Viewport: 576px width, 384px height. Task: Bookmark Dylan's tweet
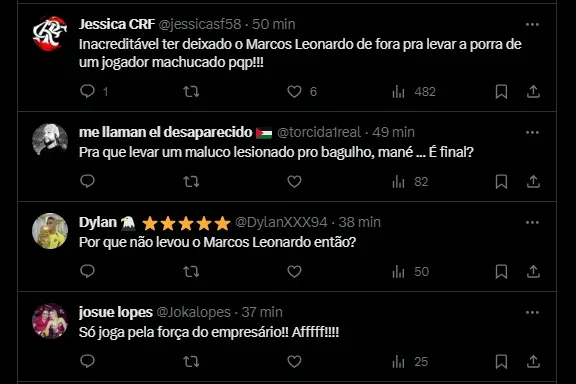(x=501, y=272)
